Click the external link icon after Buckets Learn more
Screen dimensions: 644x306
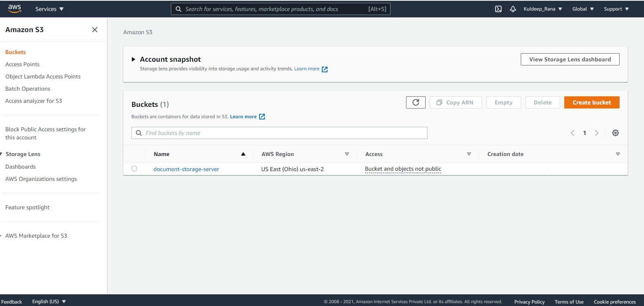point(262,117)
